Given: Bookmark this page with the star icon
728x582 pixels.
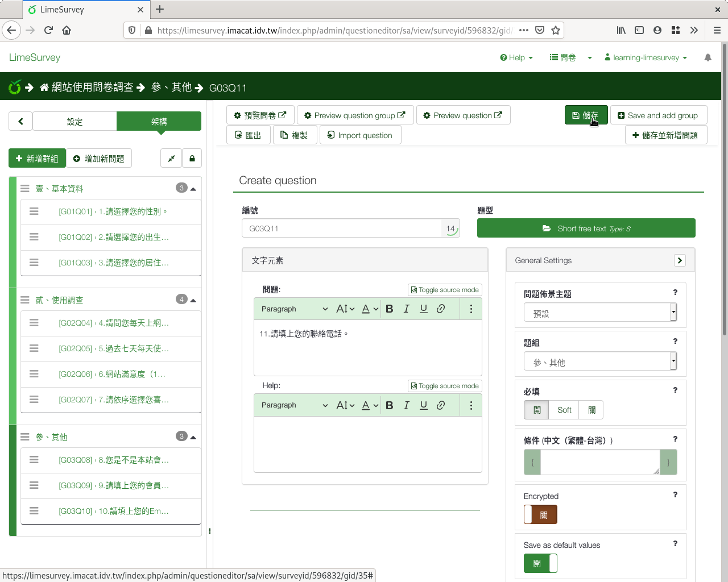Looking at the screenshot, I should pos(556,30).
